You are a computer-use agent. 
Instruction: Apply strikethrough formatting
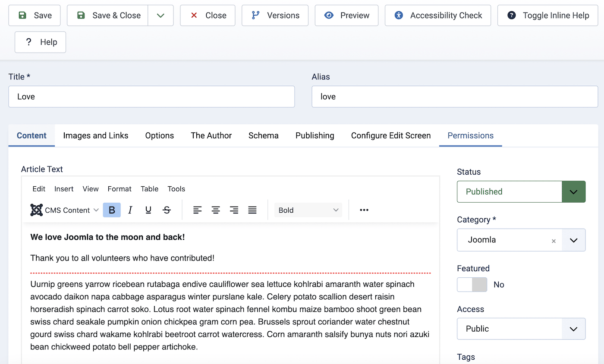click(167, 210)
